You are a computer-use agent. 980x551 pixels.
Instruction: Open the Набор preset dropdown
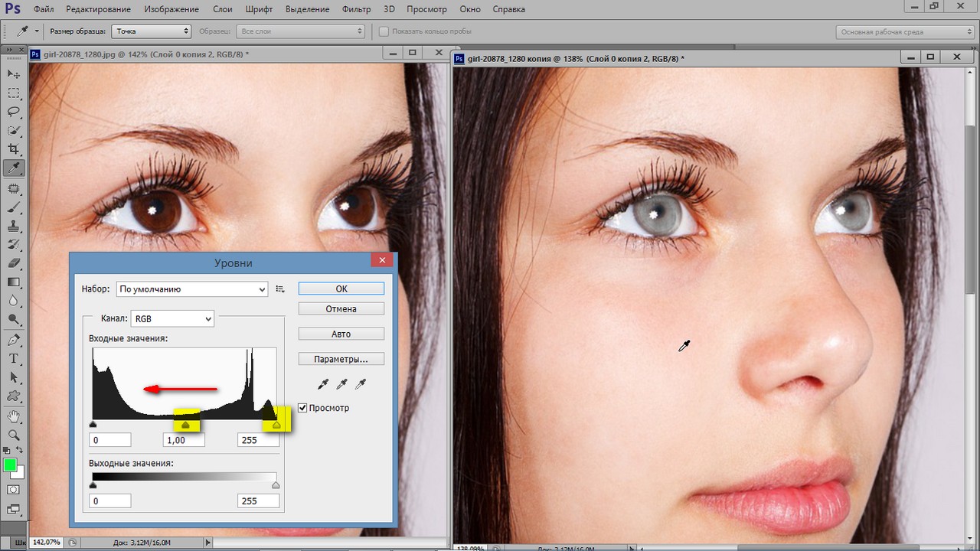coord(191,289)
